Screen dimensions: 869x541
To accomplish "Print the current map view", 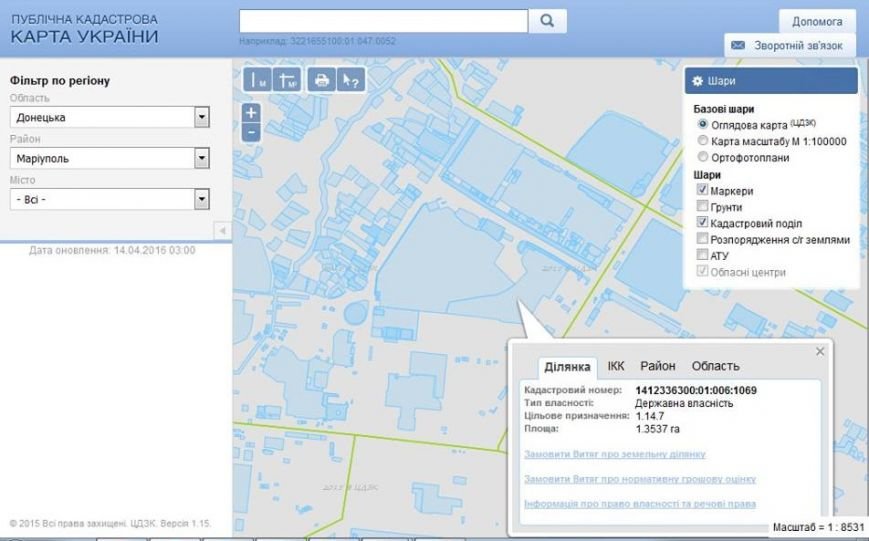I will coord(322,80).
